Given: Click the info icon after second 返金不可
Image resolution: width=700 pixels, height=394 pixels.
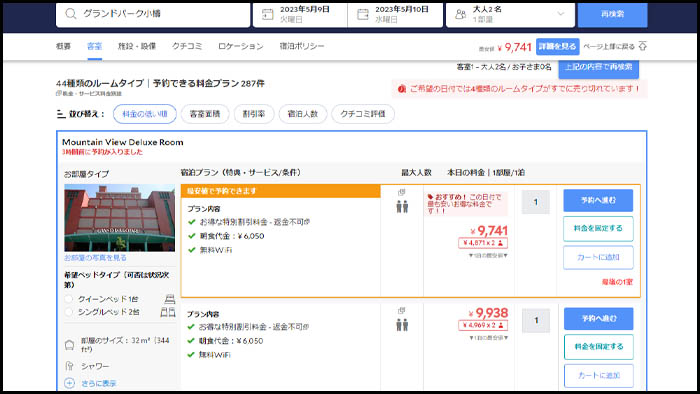Looking at the screenshot, I should pos(306,327).
